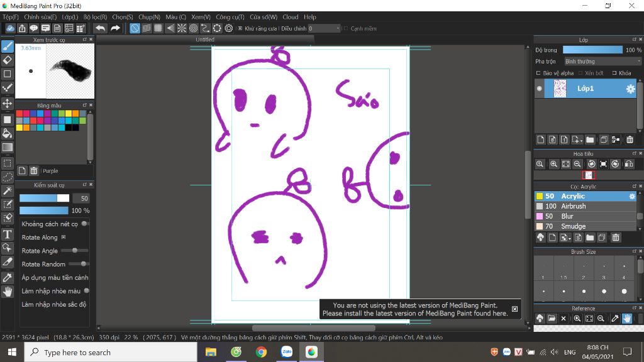The height and width of the screenshot is (362, 644).
Task: Select the Lasso selection tool
Action: 8,177
